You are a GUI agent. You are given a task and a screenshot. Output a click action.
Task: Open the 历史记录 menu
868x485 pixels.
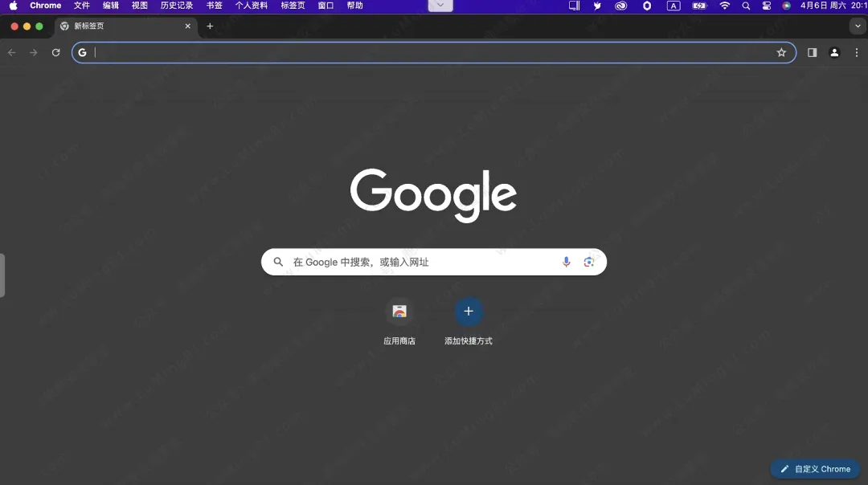coord(177,6)
